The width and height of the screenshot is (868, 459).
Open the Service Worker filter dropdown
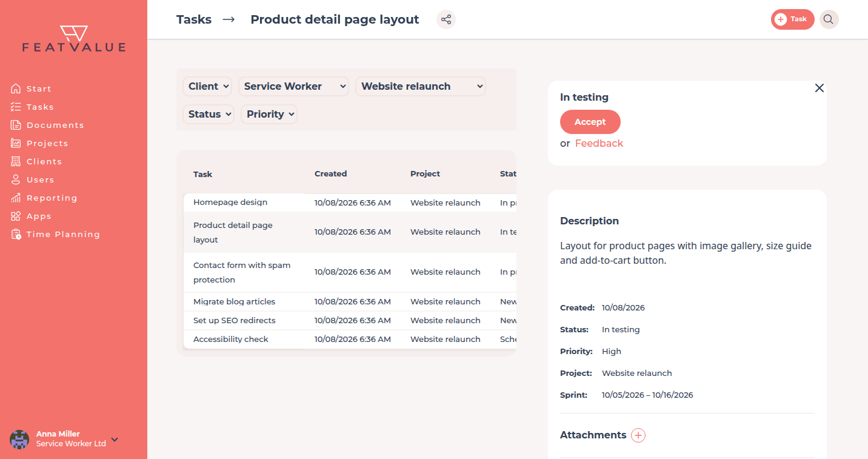click(294, 86)
